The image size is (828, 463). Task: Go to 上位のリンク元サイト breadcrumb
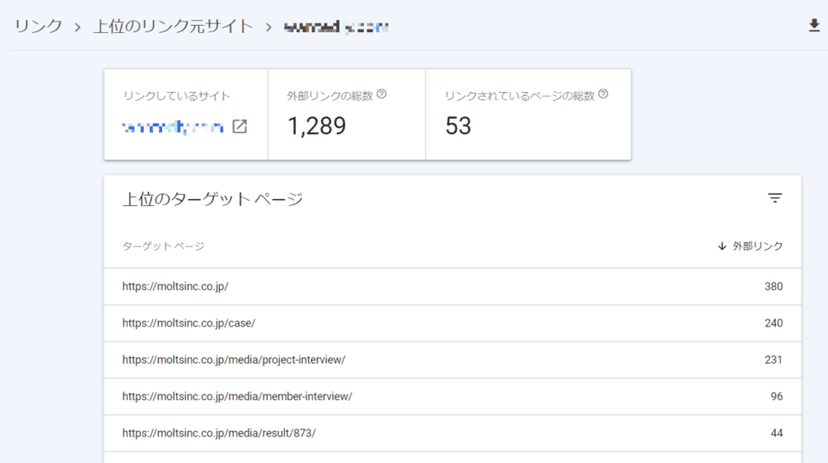[x=173, y=26]
